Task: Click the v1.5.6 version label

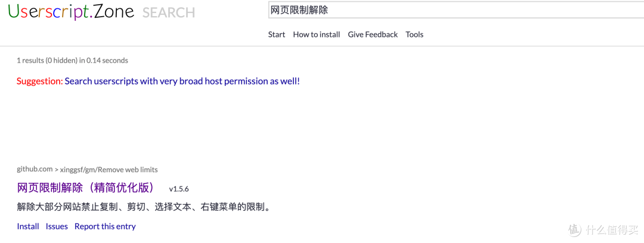Action: click(x=179, y=189)
